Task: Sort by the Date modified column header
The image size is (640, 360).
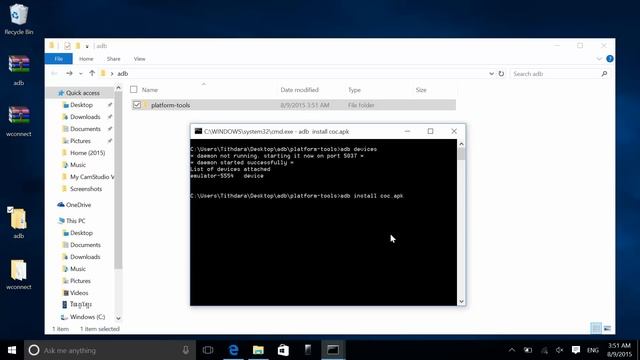Action: coord(300,90)
